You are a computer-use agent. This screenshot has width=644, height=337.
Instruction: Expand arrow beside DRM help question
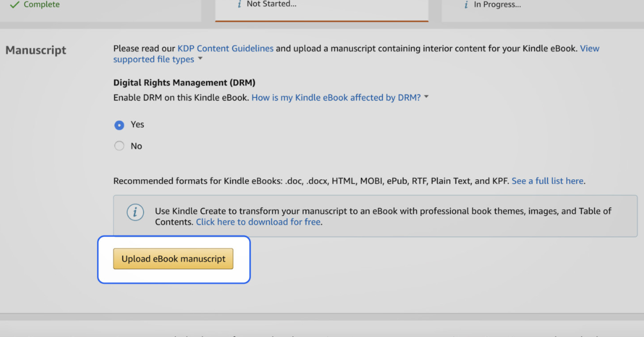(427, 97)
